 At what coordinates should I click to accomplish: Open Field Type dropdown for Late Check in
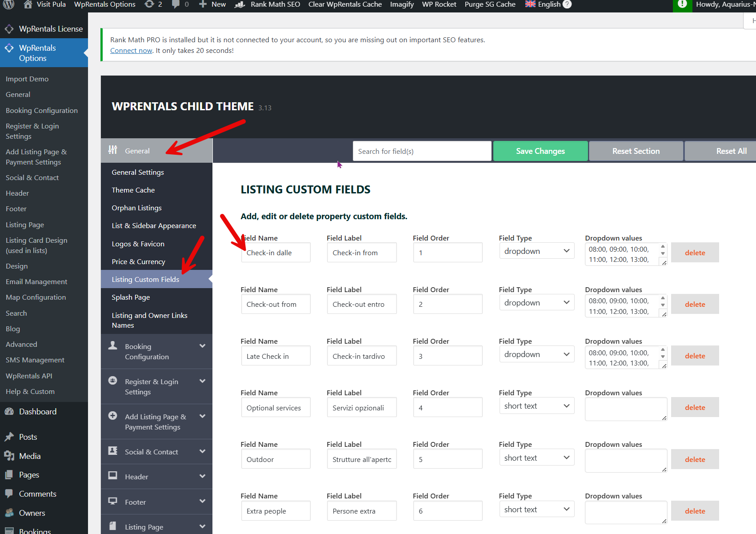536,354
